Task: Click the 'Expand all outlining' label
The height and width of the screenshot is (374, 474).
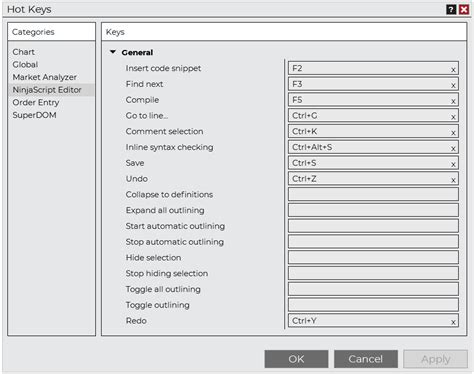Action: pos(165,210)
